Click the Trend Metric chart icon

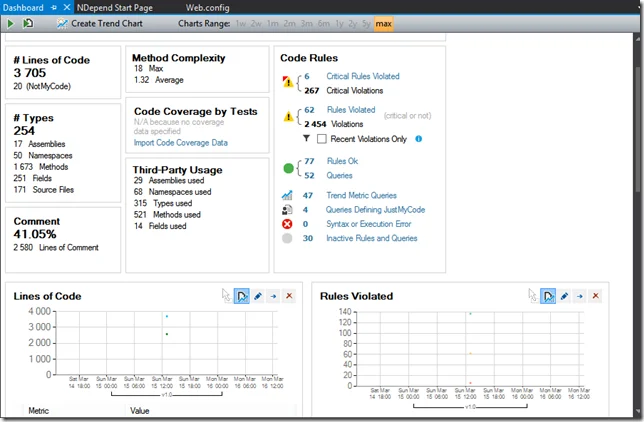(x=287, y=195)
